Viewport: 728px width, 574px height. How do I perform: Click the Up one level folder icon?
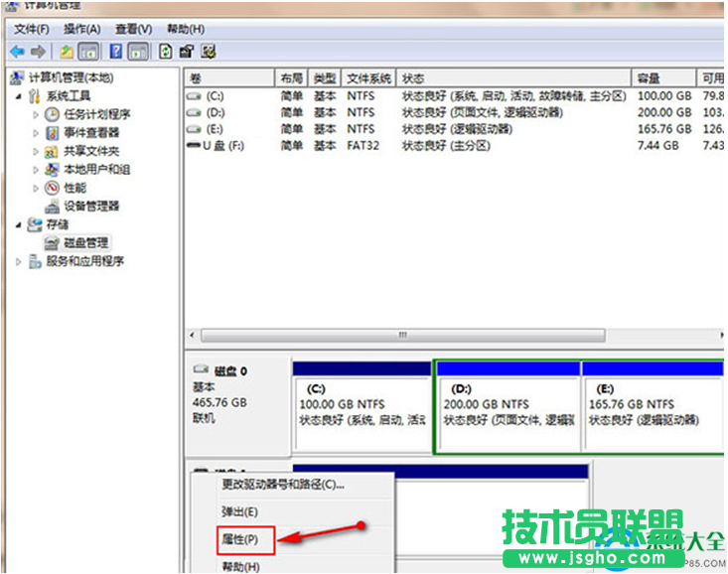tap(67, 52)
